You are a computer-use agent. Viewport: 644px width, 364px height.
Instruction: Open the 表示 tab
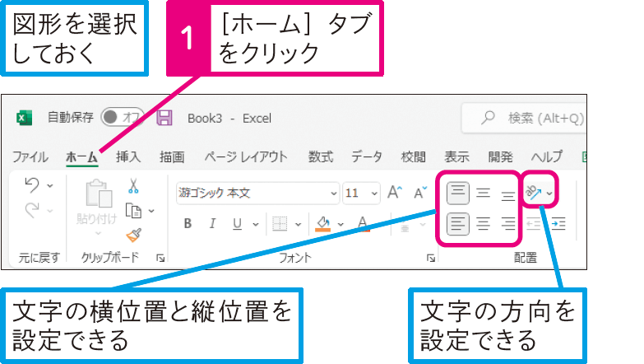pyautogui.click(x=456, y=156)
